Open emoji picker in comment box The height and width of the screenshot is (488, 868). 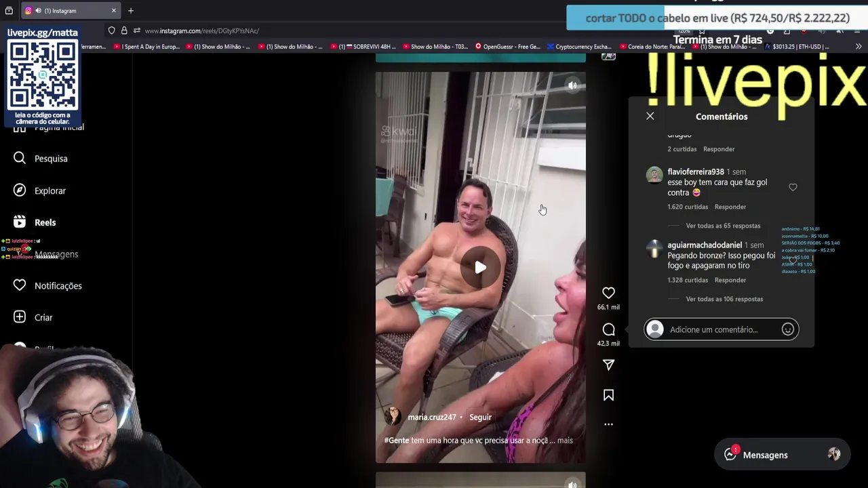787,329
